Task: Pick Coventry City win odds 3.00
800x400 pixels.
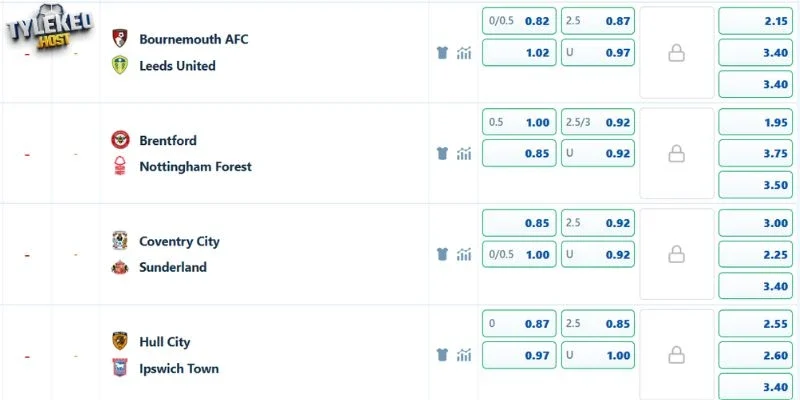Action: pyautogui.click(x=756, y=223)
